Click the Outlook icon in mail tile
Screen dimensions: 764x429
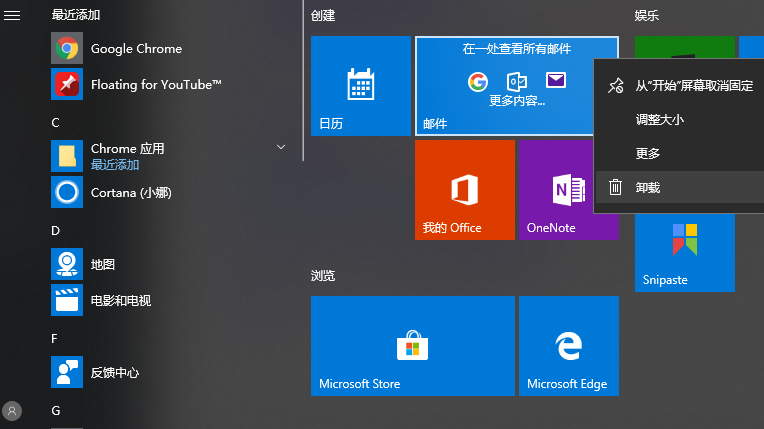[x=516, y=81]
